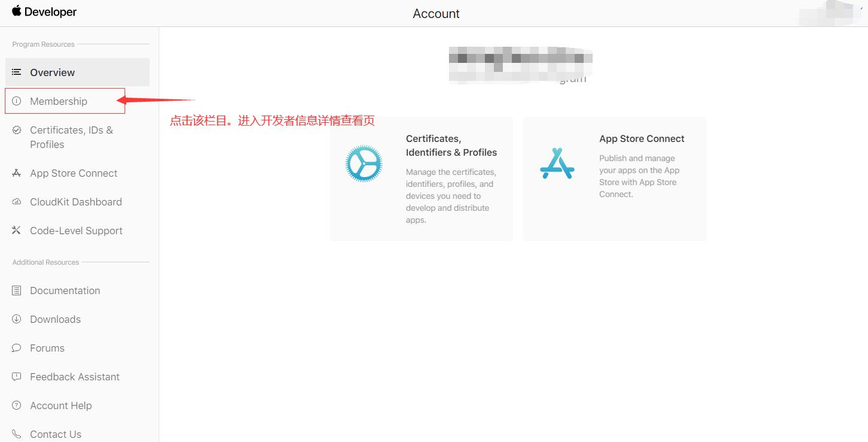Click the 'Manage the certificates' description text
868x442 pixels.
coord(451,196)
